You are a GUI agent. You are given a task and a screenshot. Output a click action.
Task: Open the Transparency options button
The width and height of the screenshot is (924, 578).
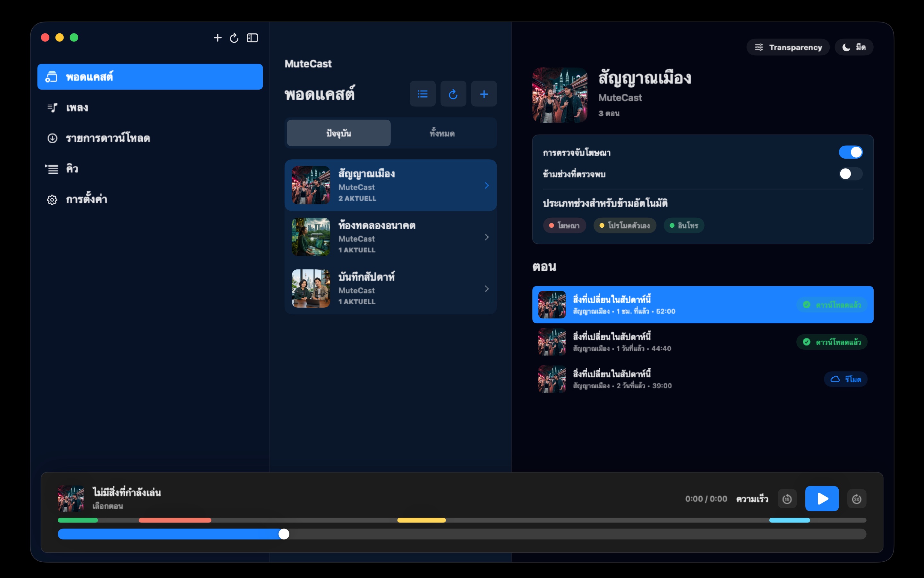coord(788,47)
